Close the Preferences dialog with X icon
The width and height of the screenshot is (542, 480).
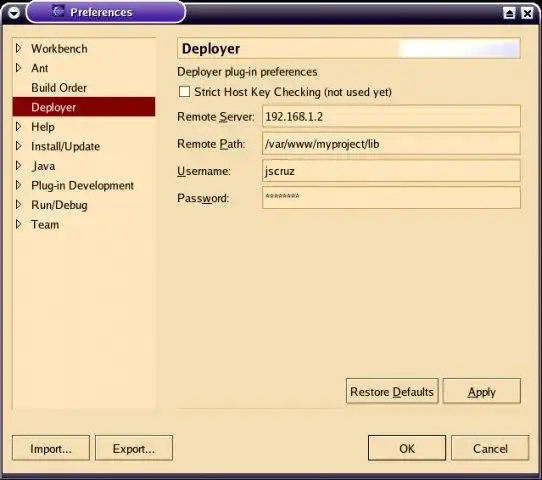pyautogui.click(x=527, y=13)
